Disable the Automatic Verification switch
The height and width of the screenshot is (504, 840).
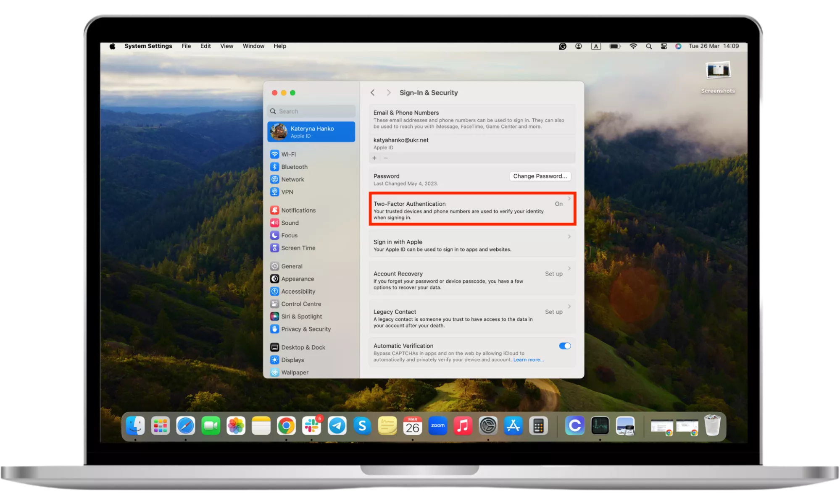click(x=564, y=346)
